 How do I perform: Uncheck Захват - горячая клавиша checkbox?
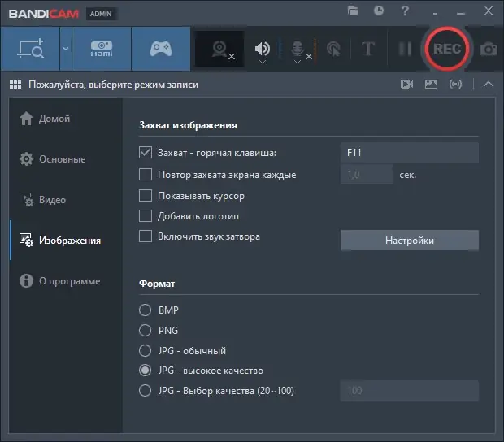pyautogui.click(x=146, y=152)
